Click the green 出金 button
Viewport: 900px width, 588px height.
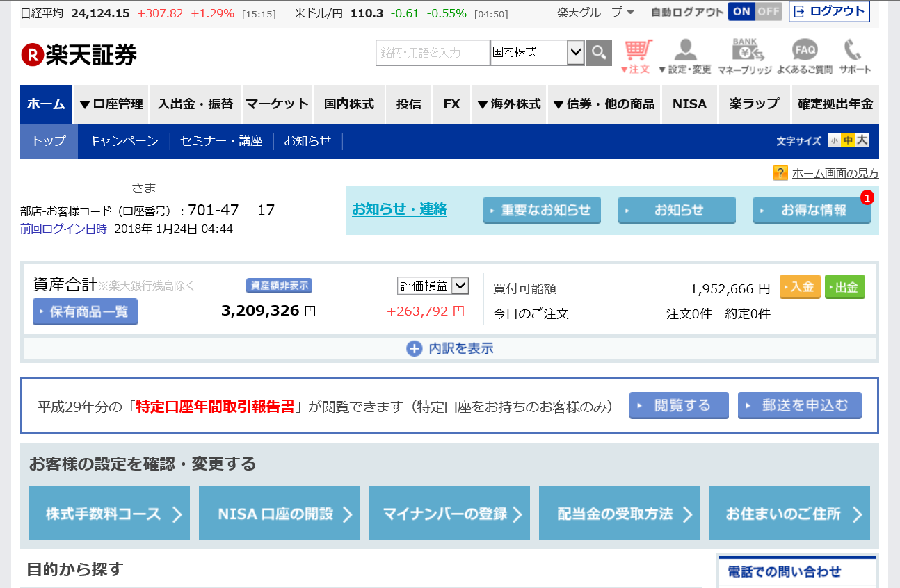click(845, 286)
